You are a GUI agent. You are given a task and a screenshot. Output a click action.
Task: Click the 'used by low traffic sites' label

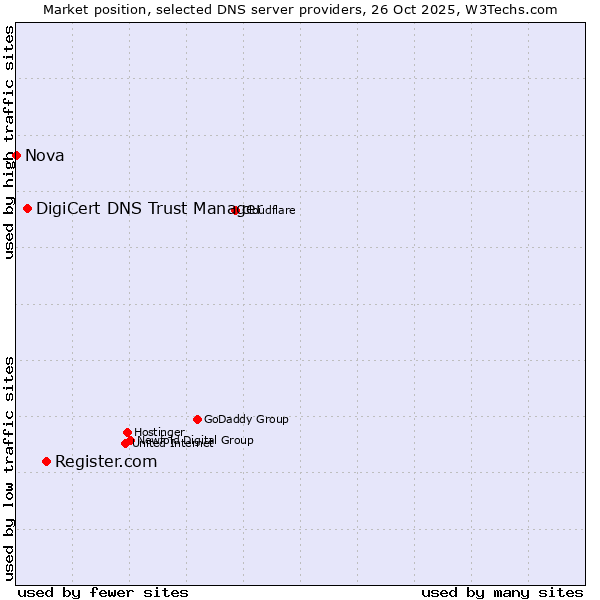point(9,468)
